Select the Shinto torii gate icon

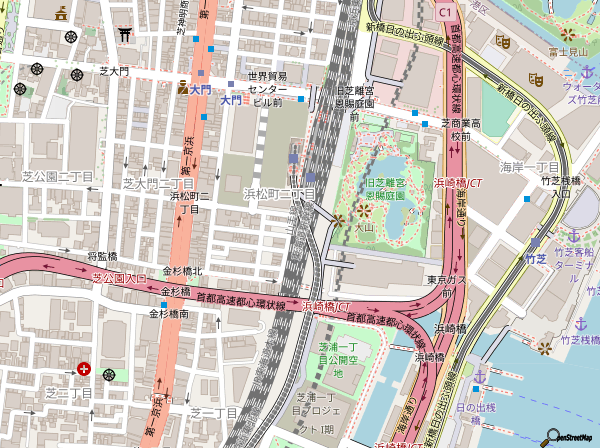(x=125, y=34)
